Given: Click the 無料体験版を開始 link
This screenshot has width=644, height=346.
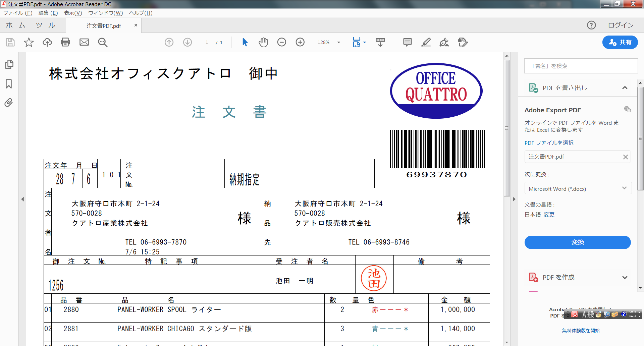Looking at the screenshot, I should click(x=581, y=331).
